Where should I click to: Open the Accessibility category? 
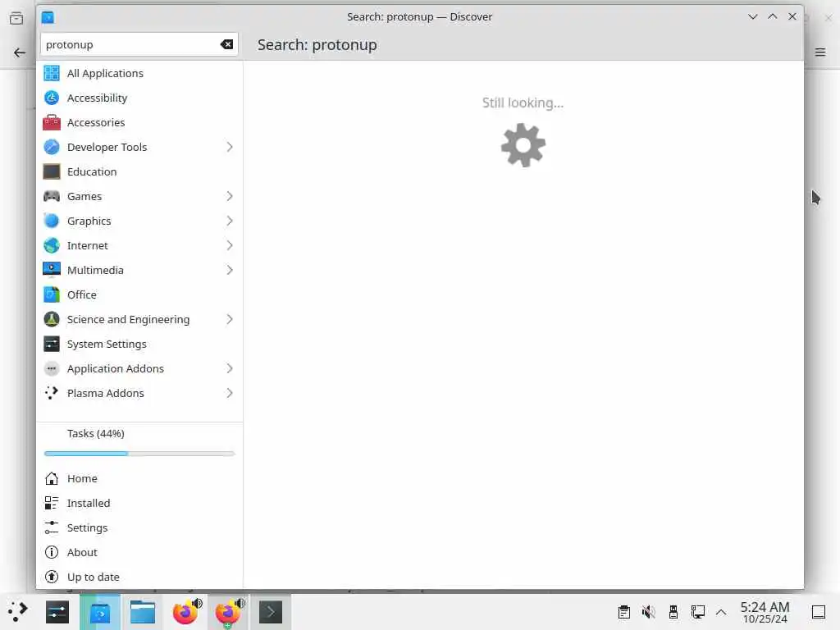139,98
